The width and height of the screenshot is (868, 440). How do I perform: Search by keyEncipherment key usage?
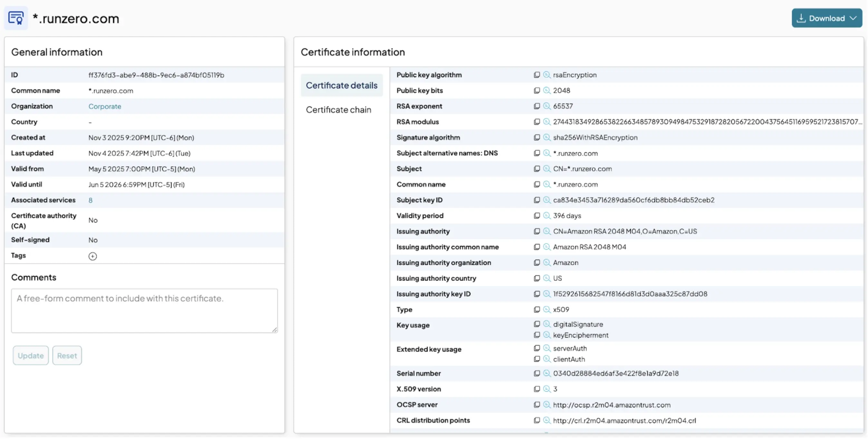(546, 335)
